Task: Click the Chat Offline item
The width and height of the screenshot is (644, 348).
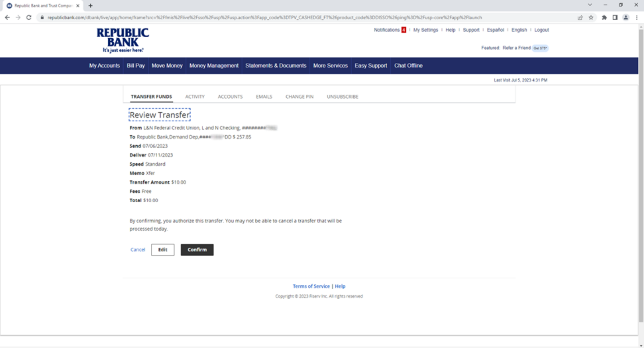Action: (408, 66)
